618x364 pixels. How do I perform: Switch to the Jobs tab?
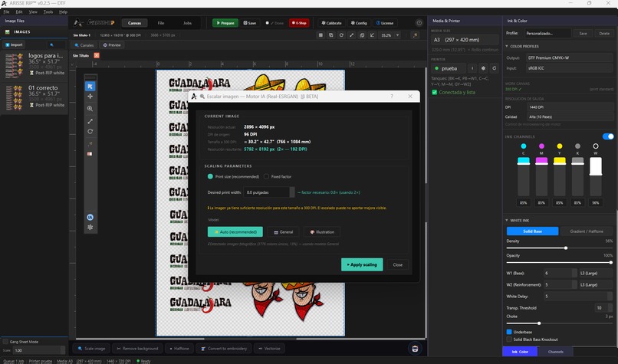point(188,23)
